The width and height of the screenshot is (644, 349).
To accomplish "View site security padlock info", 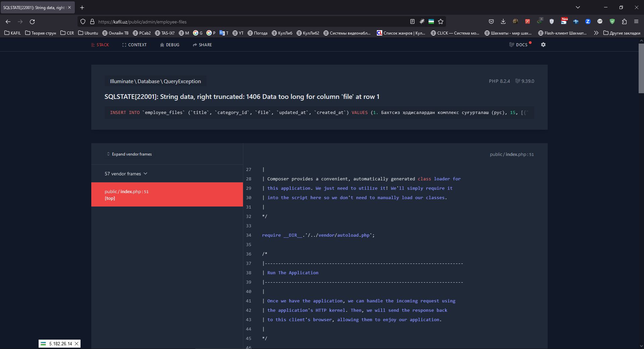I will click(92, 22).
